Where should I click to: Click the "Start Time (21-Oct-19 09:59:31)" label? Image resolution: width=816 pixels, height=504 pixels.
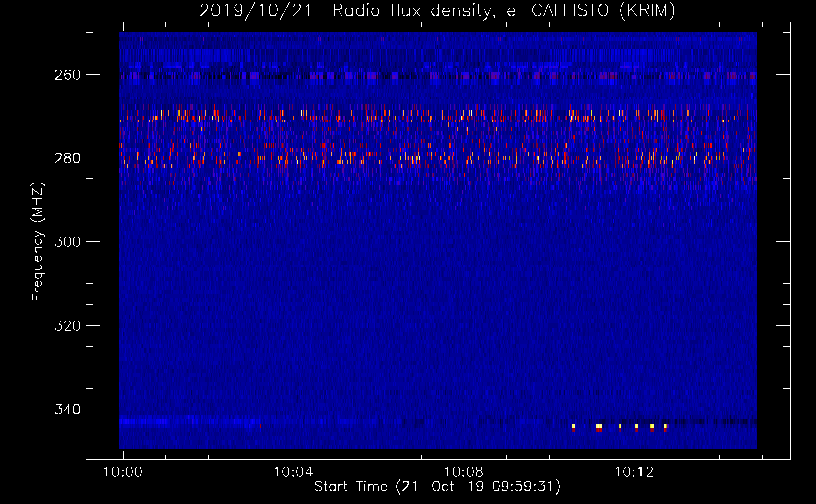pos(437,487)
